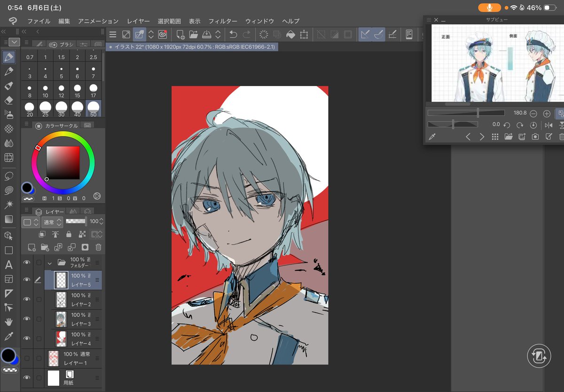Select the brush size 50 preset
The height and width of the screenshot is (392, 564).
tap(94, 109)
